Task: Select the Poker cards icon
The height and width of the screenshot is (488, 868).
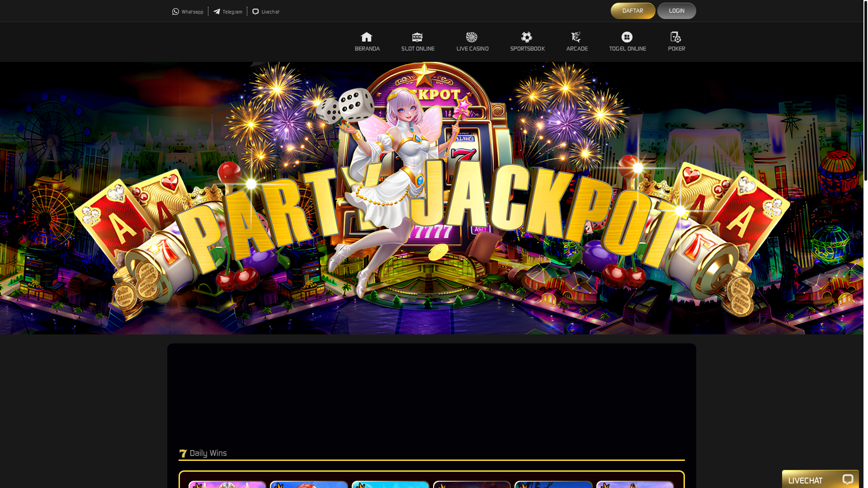Action: 676,37
